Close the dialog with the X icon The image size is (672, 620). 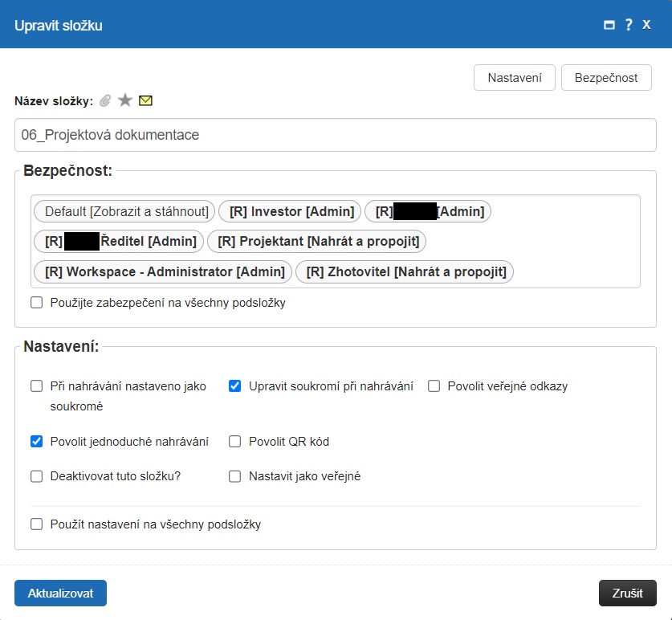pyautogui.click(x=646, y=25)
